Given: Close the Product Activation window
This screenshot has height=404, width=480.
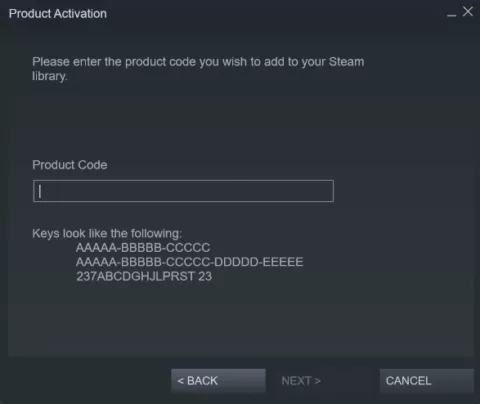Looking at the screenshot, I should (468, 12).
